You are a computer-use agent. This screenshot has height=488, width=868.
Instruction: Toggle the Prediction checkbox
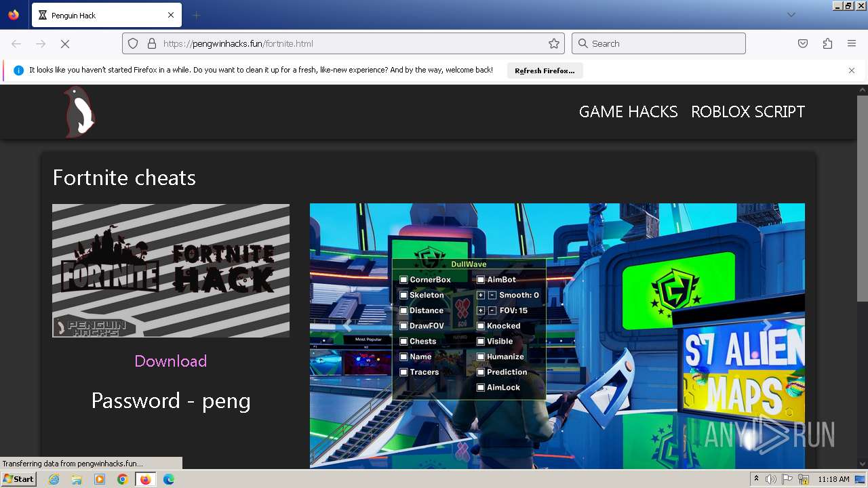481,372
